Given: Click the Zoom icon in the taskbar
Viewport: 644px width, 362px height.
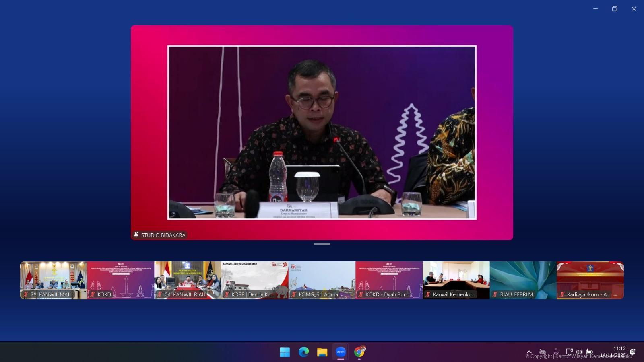Looking at the screenshot, I should (x=341, y=352).
